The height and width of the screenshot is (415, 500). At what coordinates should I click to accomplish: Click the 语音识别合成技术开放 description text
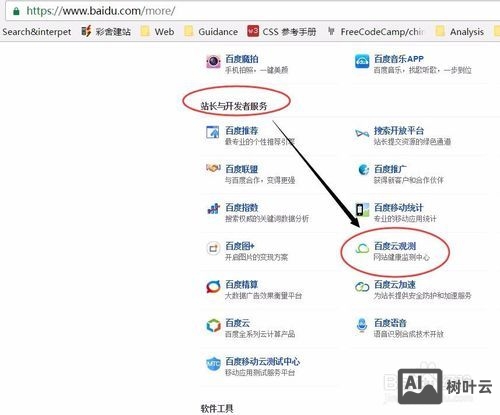[409, 334]
